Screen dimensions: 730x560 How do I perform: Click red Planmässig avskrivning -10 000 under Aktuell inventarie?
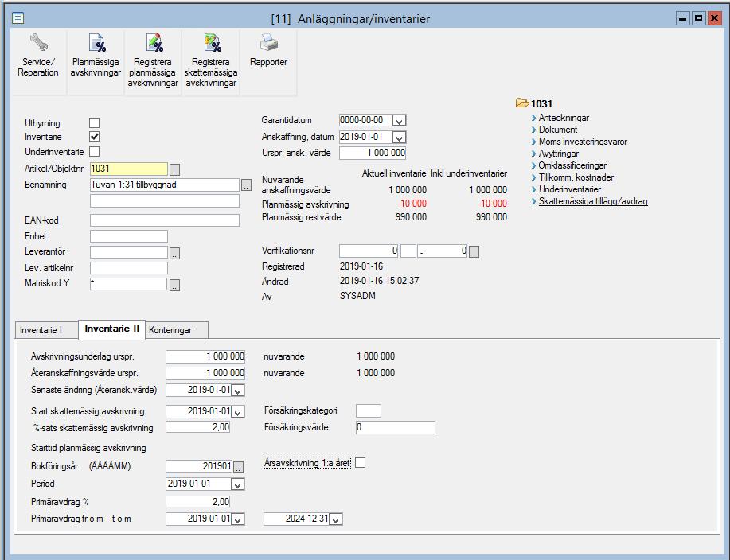tap(412, 204)
